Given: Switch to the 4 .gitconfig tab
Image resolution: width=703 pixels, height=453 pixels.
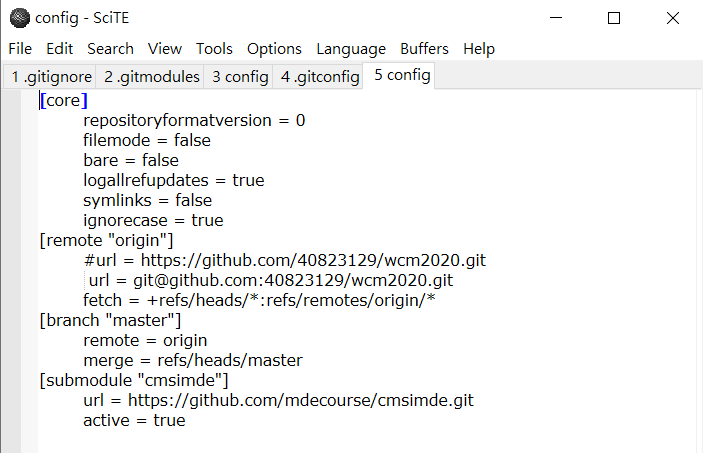Looking at the screenshot, I should coord(320,77).
